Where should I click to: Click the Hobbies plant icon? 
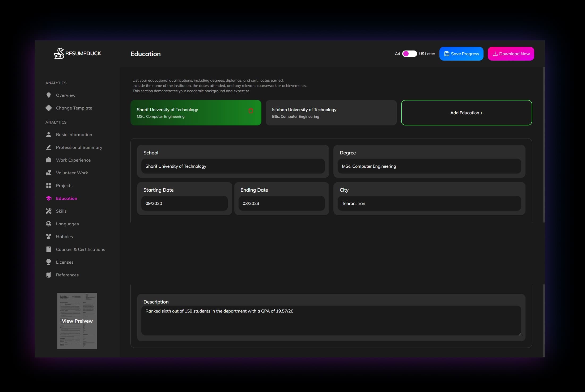[x=49, y=237]
